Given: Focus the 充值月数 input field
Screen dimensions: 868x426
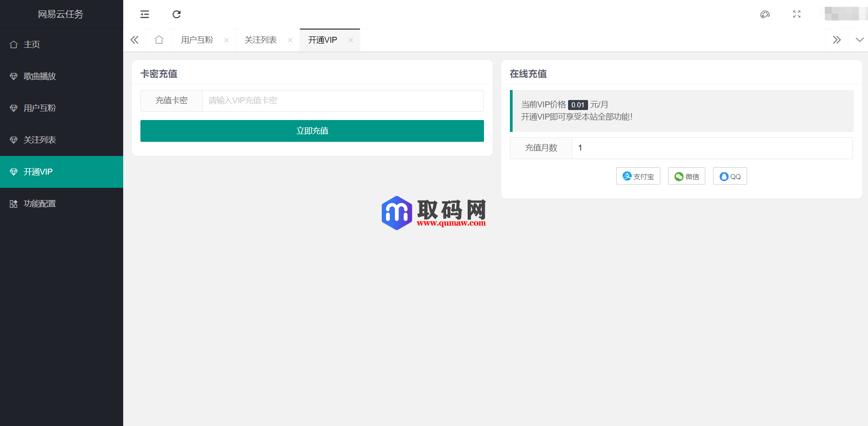Looking at the screenshot, I should click(712, 148).
